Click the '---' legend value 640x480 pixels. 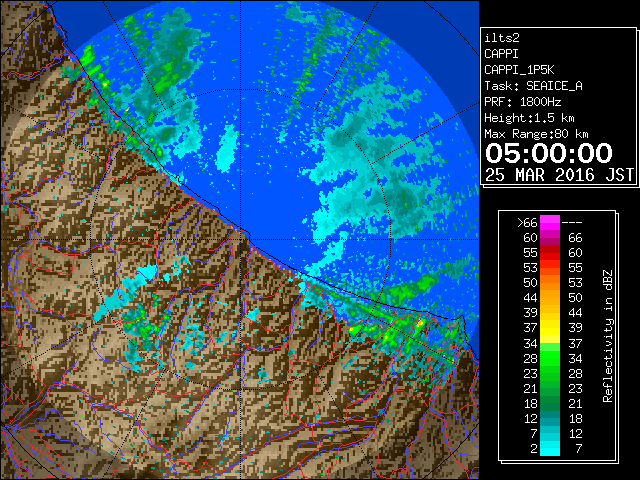pos(572,223)
